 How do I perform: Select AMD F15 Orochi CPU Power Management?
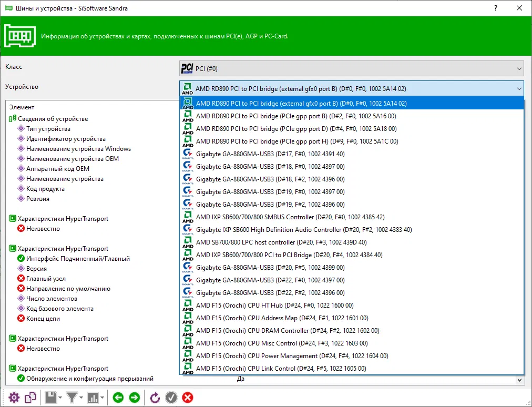click(x=352, y=356)
